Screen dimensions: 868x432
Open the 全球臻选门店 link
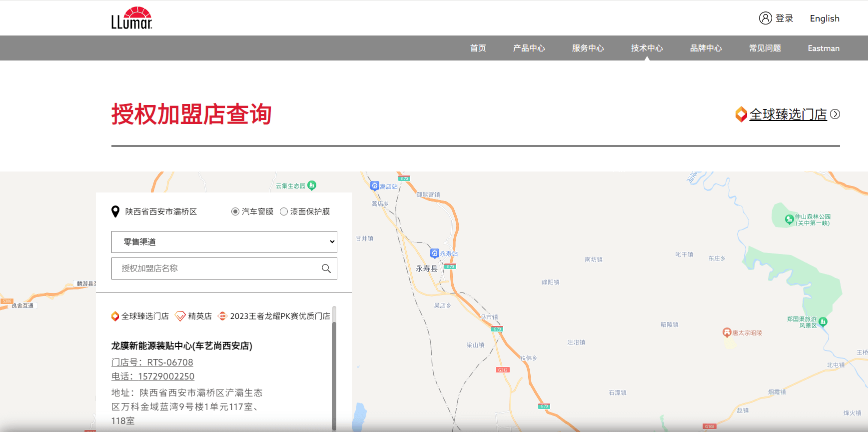coord(788,114)
